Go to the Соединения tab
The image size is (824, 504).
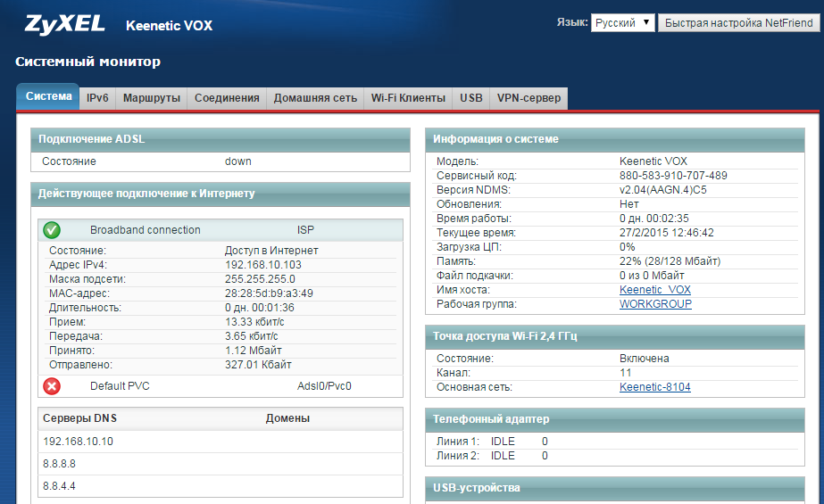point(227,98)
